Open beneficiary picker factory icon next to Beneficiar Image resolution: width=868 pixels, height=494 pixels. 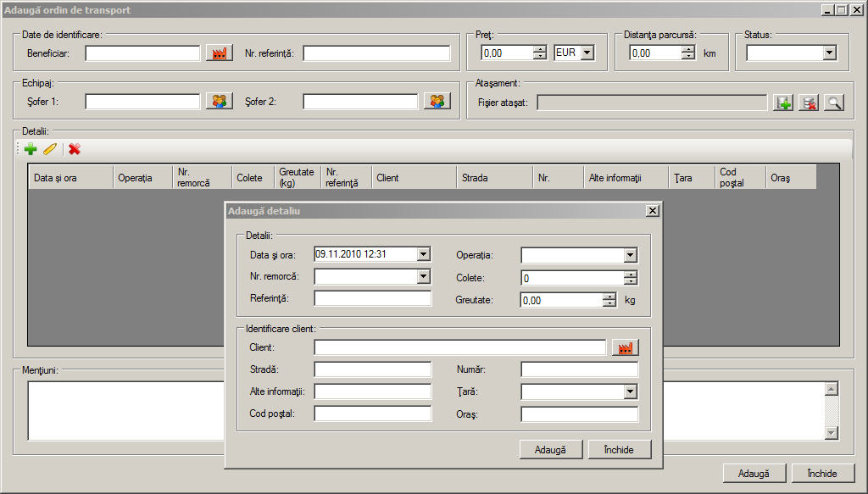220,53
